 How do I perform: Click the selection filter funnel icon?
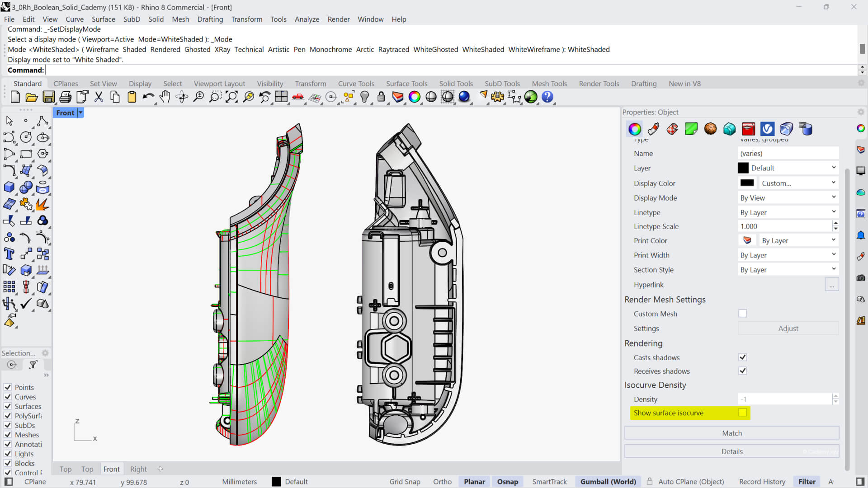click(33, 365)
